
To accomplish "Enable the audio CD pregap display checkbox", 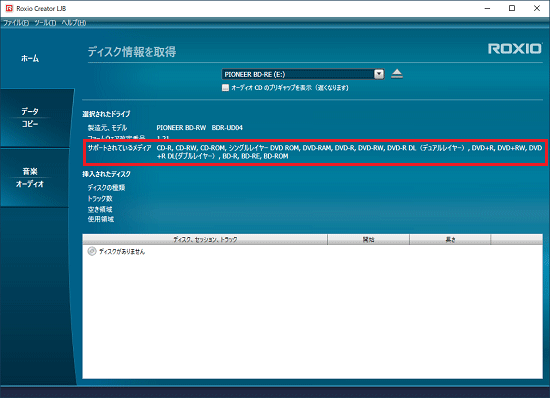I will click(225, 88).
